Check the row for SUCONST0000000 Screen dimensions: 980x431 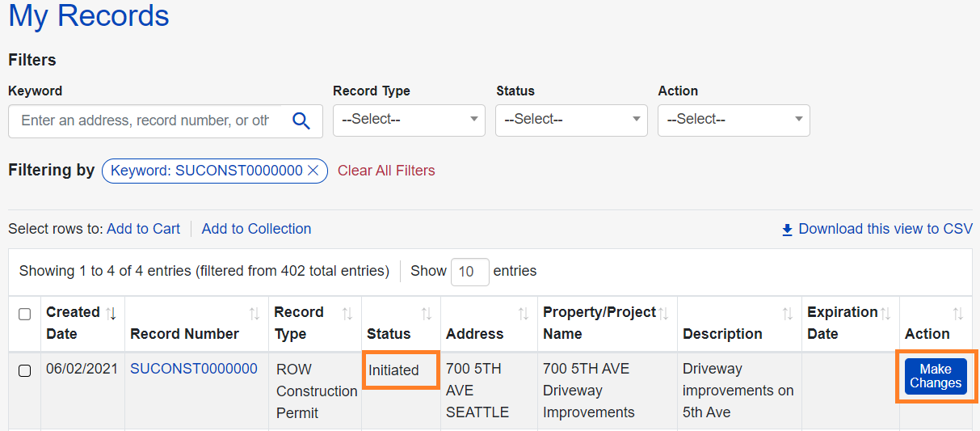click(25, 370)
